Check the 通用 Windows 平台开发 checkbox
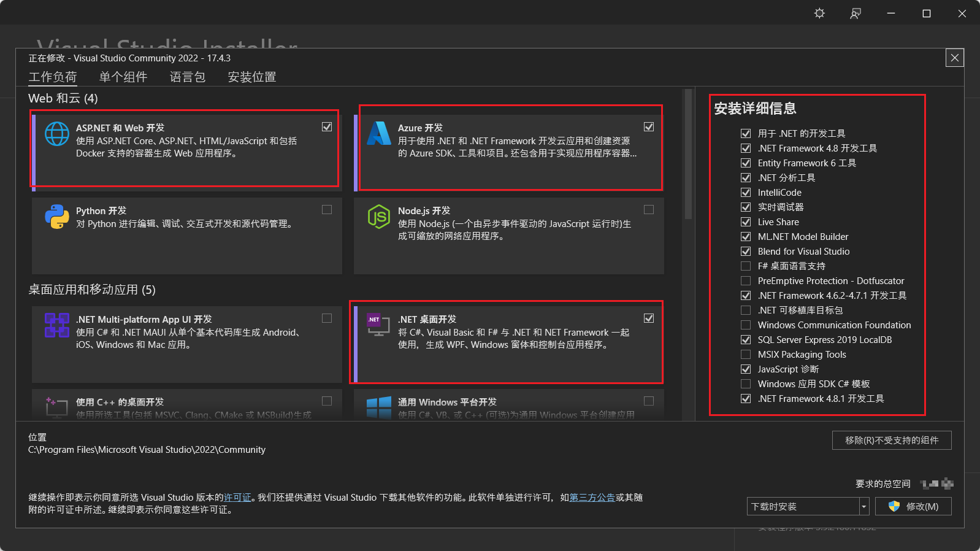The image size is (980, 551). (x=649, y=401)
